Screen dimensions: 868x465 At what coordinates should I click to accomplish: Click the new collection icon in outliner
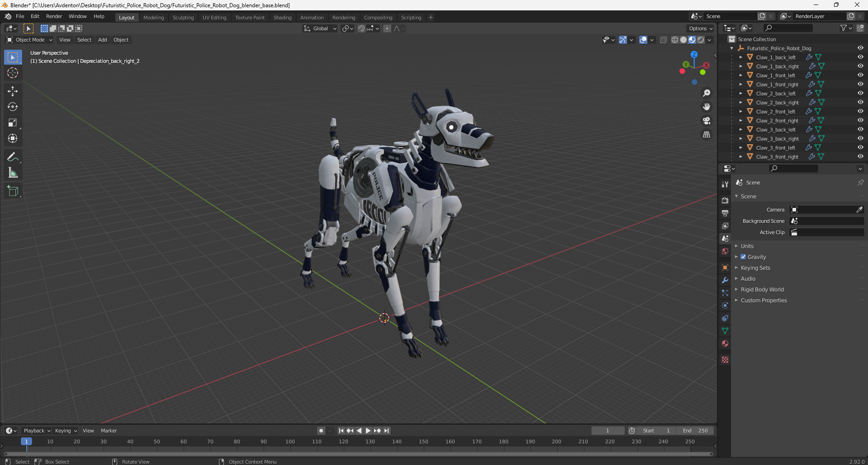click(x=860, y=28)
